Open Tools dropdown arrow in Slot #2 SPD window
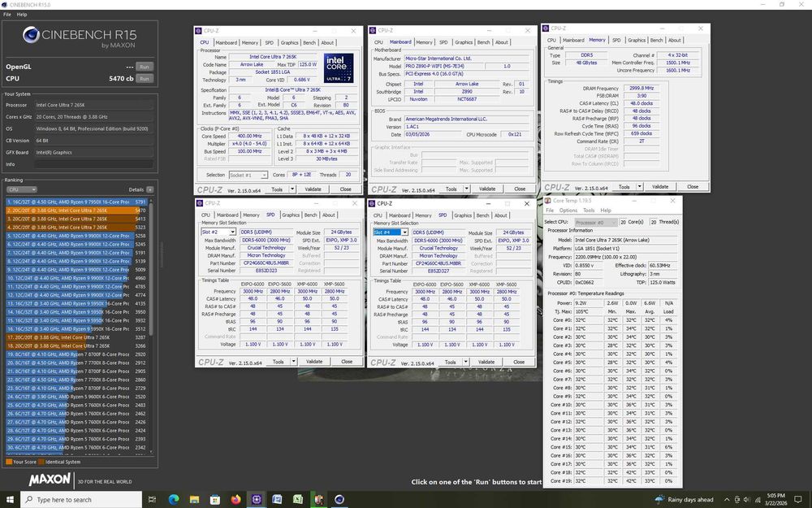 click(294, 362)
